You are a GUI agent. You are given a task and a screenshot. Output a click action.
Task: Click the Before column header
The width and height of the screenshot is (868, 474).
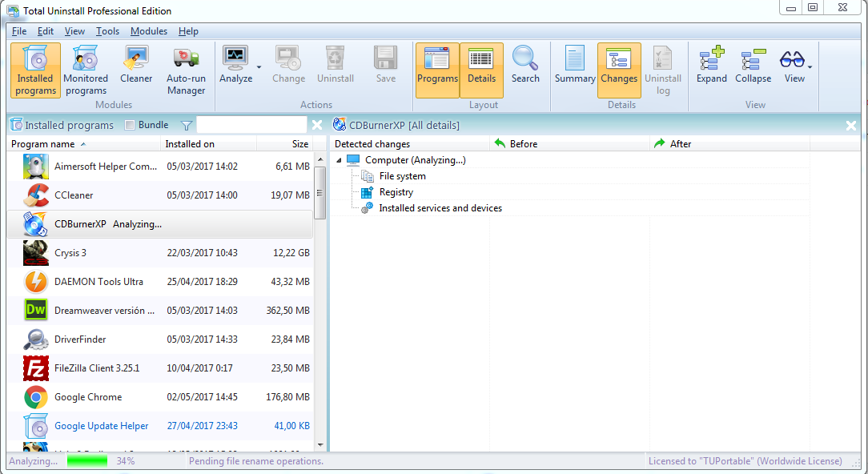(x=569, y=144)
